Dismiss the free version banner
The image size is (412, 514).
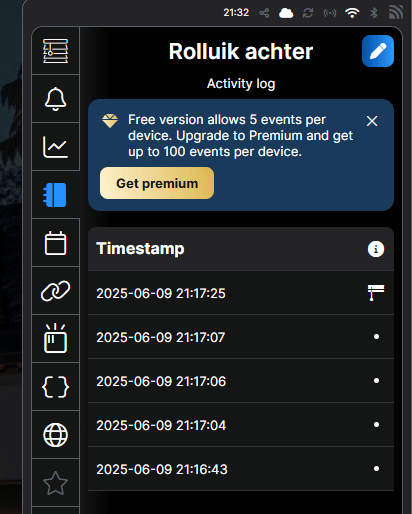[x=372, y=121]
